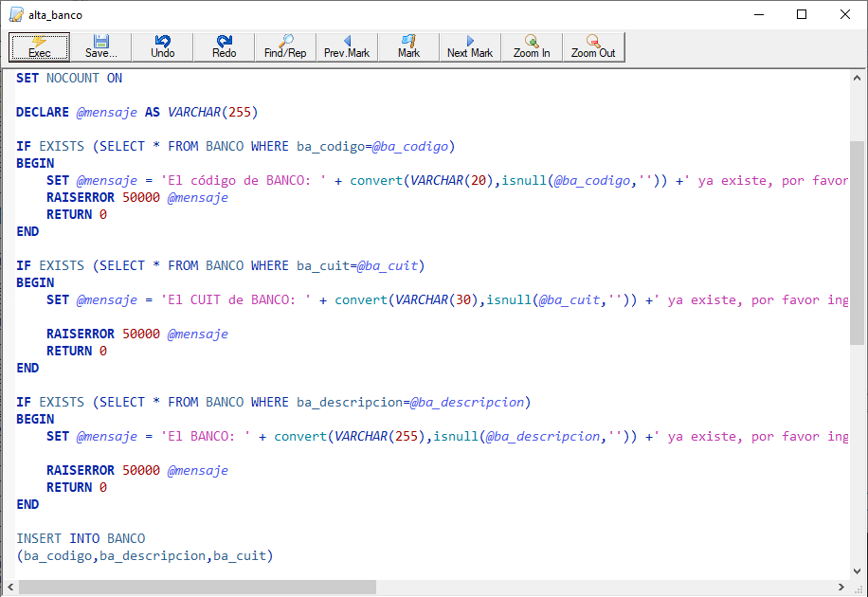This screenshot has width=868, height=597.
Task: Click the 'INSERT INTO BANCO' line
Action: 81,539
